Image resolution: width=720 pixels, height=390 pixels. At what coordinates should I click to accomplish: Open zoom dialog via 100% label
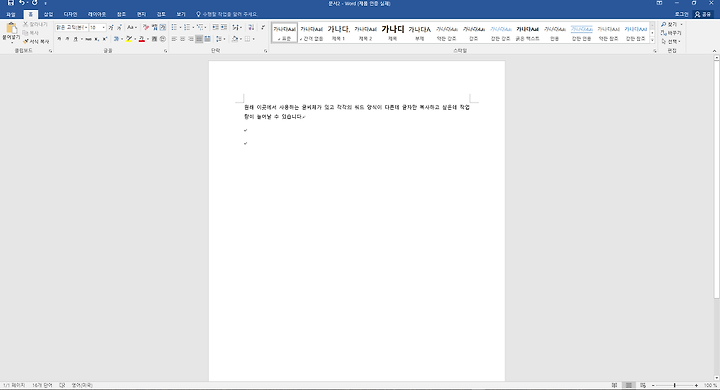[x=710, y=385]
